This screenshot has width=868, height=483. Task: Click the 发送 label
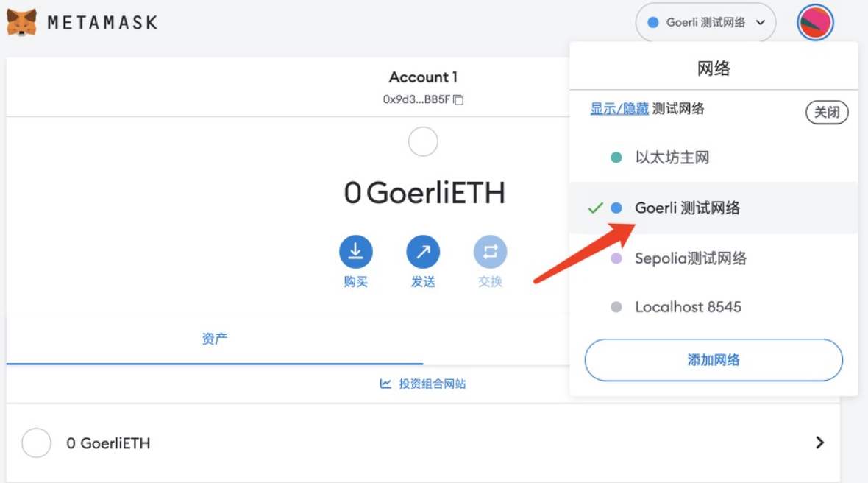[x=423, y=282]
